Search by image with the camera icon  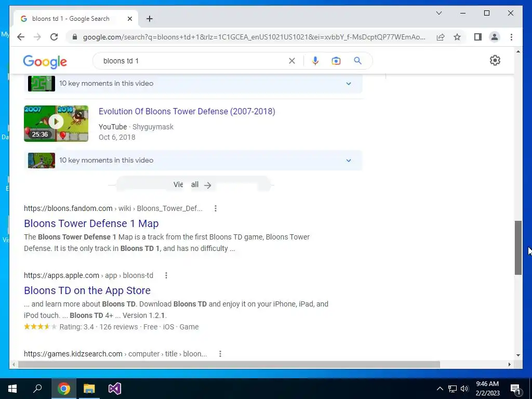[336, 61]
